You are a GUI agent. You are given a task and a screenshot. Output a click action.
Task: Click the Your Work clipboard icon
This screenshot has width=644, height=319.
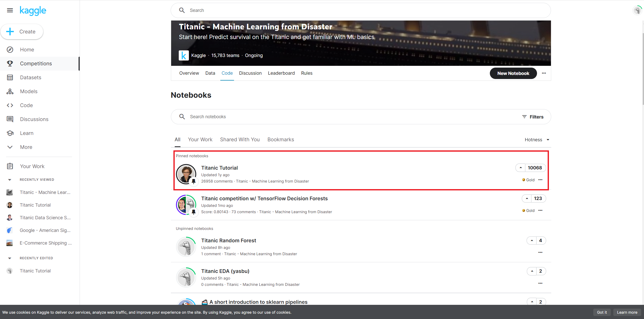point(10,166)
